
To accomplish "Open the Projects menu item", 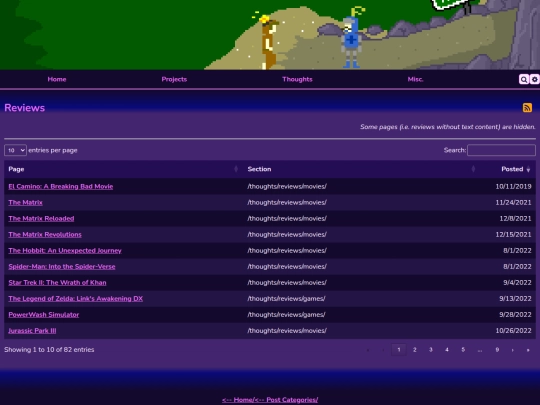I will click(x=174, y=79).
